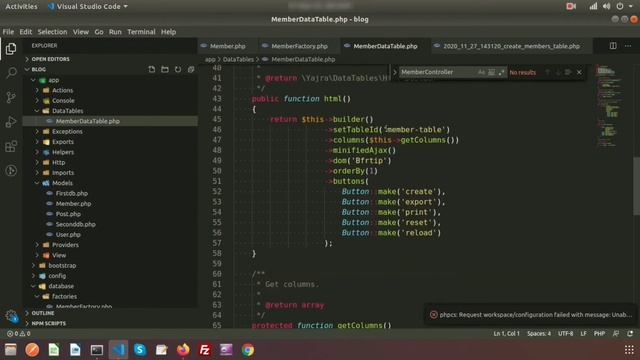This screenshot has height=360, width=640.
Task: Expand the NPM Scripts section
Action: (110, 323)
